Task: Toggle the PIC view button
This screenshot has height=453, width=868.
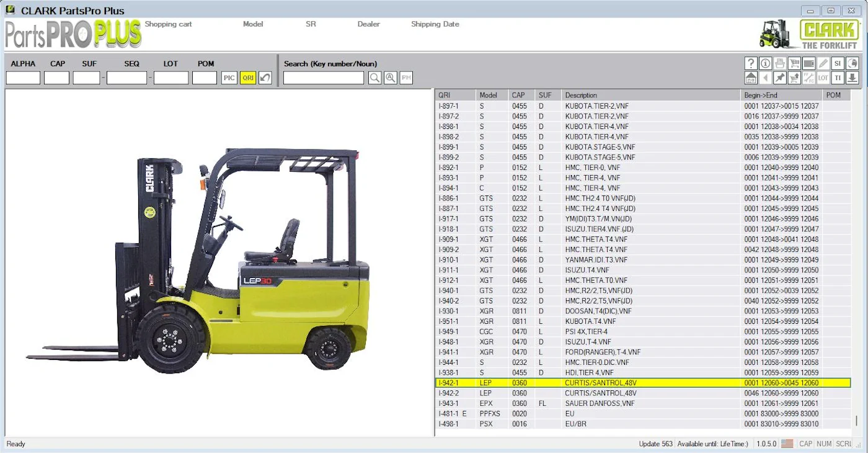Action: [x=229, y=78]
